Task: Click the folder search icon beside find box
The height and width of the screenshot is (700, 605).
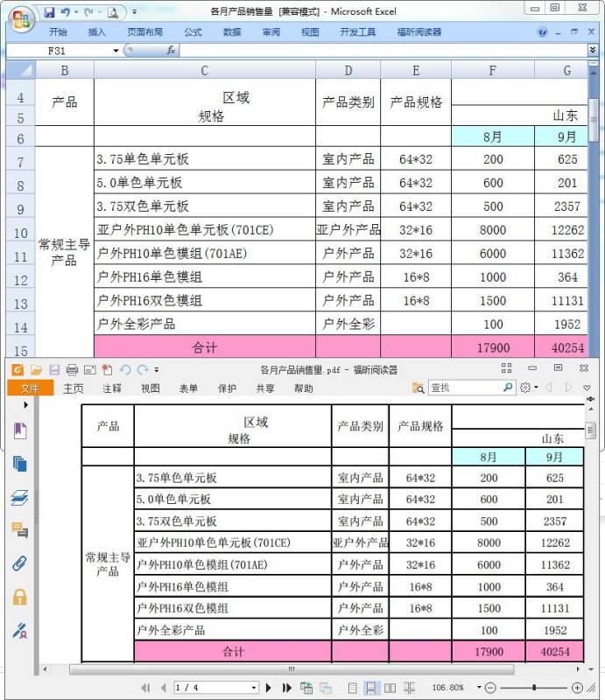Action: [419, 388]
